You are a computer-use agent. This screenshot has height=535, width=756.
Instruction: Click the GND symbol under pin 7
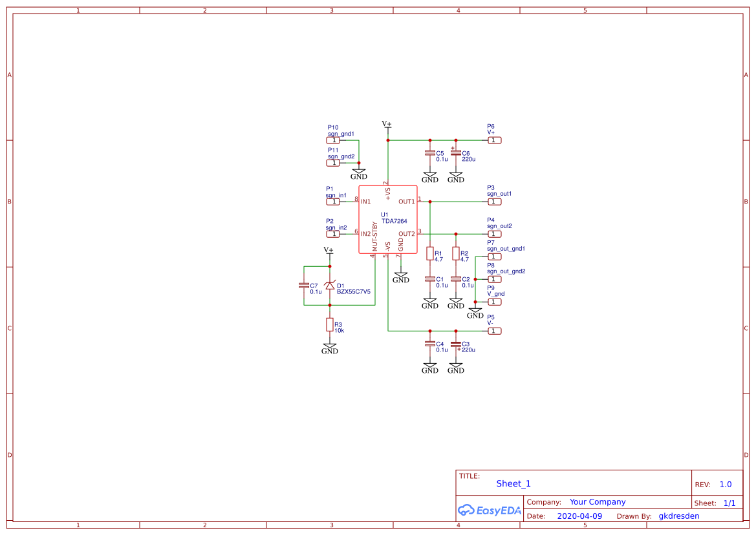click(401, 275)
